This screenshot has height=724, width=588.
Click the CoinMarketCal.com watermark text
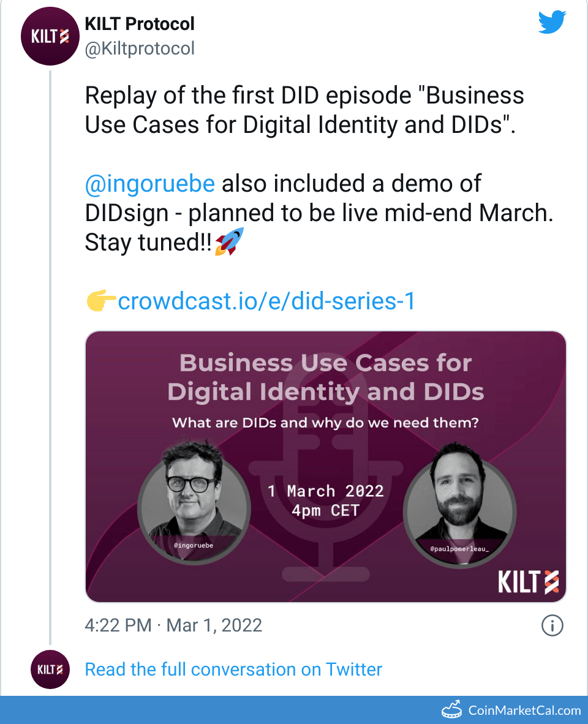(x=524, y=711)
